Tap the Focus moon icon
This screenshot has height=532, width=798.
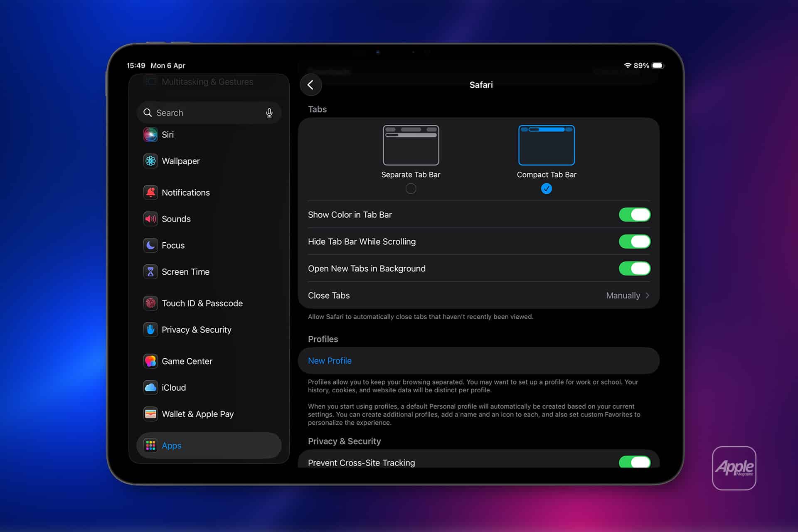tap(150, 245)
